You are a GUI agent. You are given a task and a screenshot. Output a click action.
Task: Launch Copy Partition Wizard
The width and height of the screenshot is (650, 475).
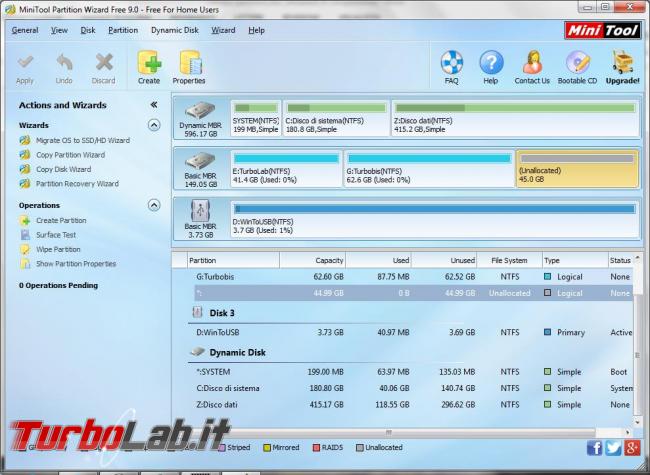[62, 155]
